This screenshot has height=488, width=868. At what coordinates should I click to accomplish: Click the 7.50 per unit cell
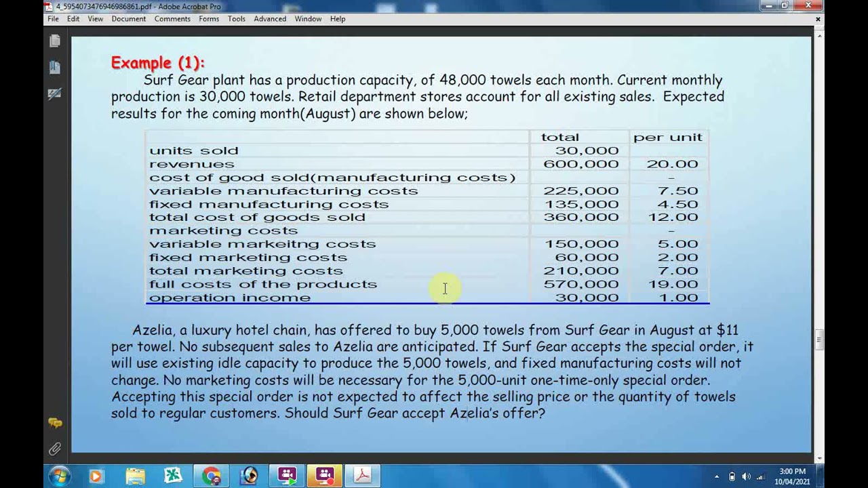[x=677, y=190]
